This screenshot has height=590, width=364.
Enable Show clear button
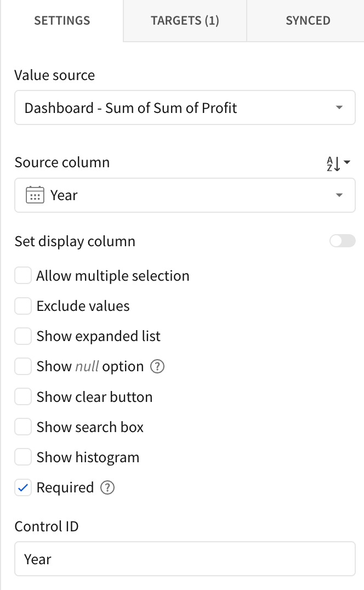pos(23,396)
